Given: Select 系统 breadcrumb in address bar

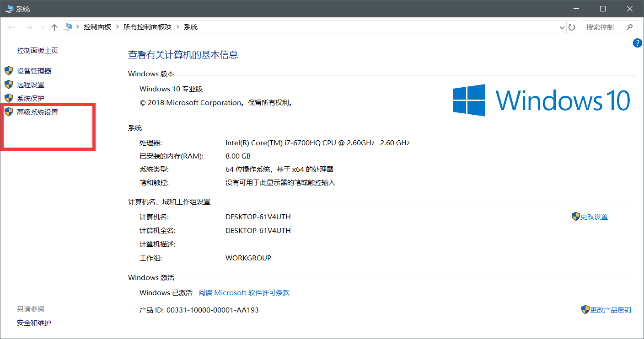Looking at the screenshot, I should click(191, 27).
